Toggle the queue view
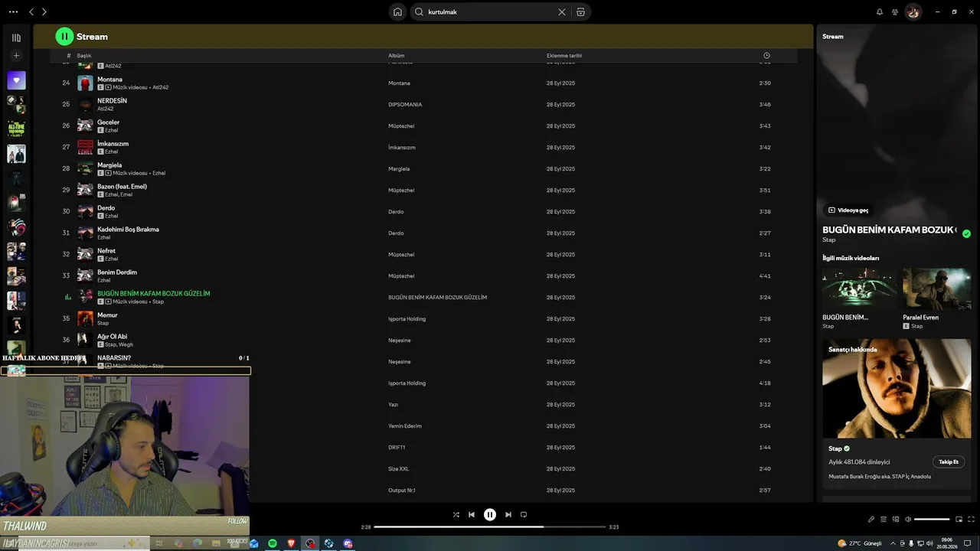The height and width of the screenshot is (551, 980). pyautogui.click(x=884, y=519)
